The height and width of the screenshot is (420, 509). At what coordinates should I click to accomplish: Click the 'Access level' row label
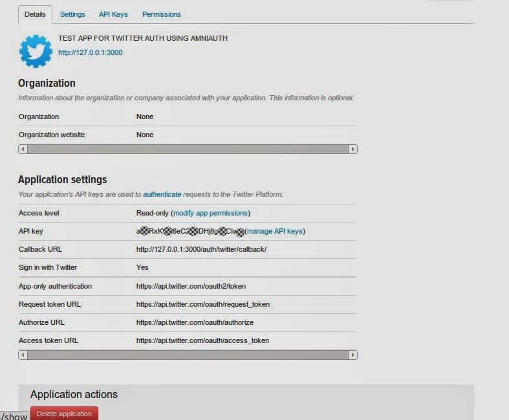coord(39,213)
